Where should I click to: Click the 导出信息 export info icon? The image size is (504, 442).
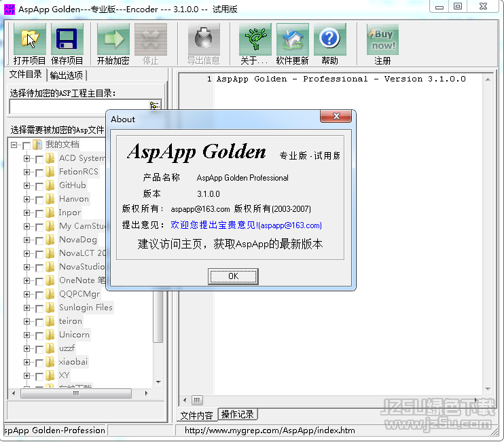point(204,39)
